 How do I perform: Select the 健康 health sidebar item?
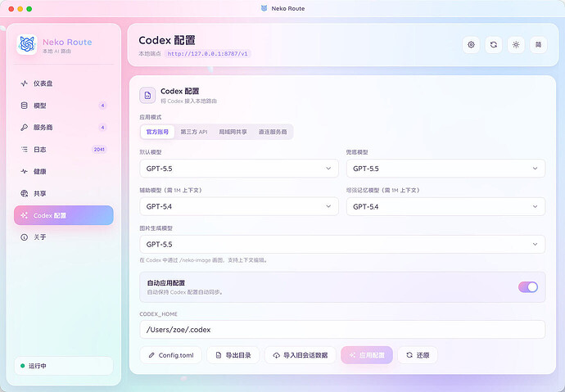(x=64, y=171)
